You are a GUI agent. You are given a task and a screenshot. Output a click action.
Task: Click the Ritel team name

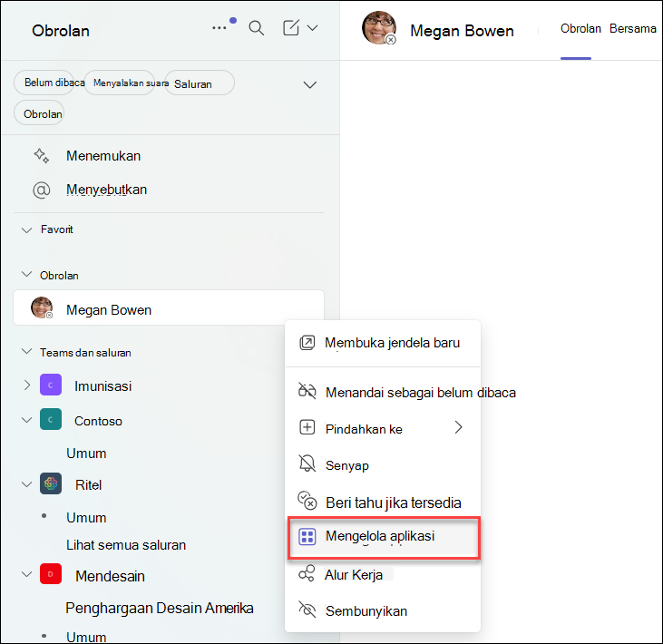(x=88, y=484)
